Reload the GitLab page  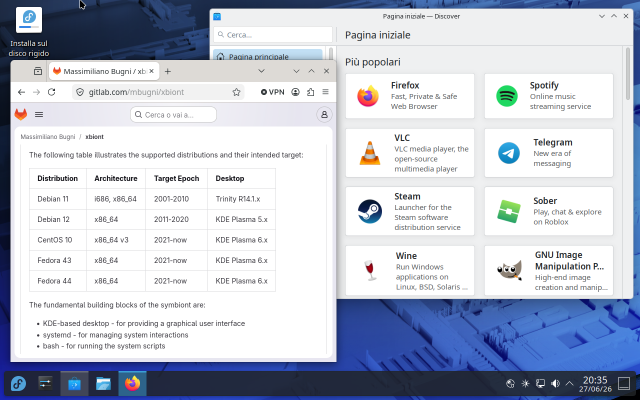(x=51, y=92)
